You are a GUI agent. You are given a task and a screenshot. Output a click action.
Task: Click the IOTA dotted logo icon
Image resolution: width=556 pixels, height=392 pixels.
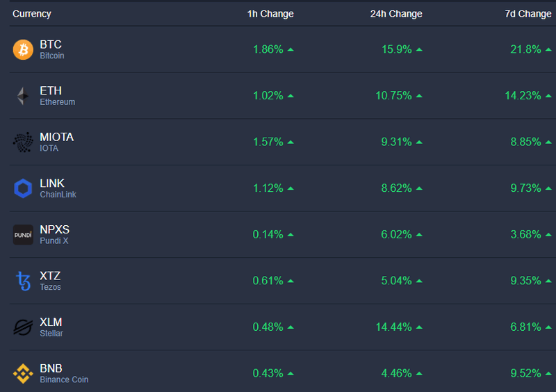pyautogui.click(x=23, y=142)
